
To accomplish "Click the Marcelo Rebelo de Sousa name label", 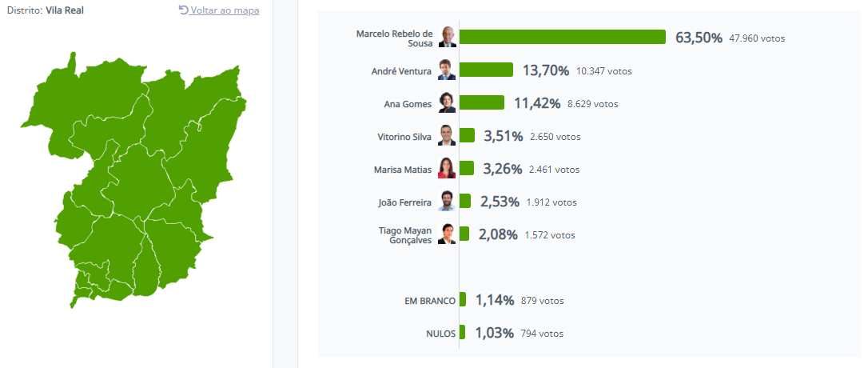I will pos(394,38).
